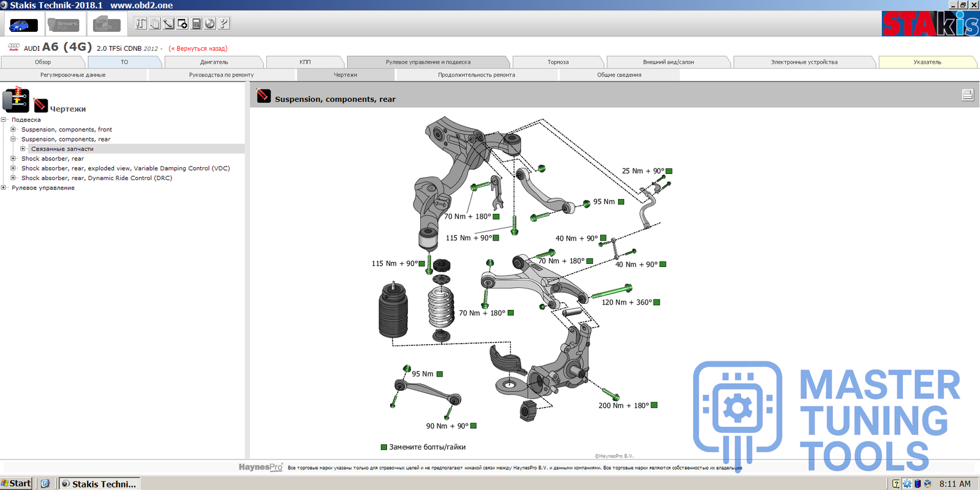Expand the Suspension, components, front node
Image resolution: width=980 pixels, height=490 pixels.
tap(13, 129)
